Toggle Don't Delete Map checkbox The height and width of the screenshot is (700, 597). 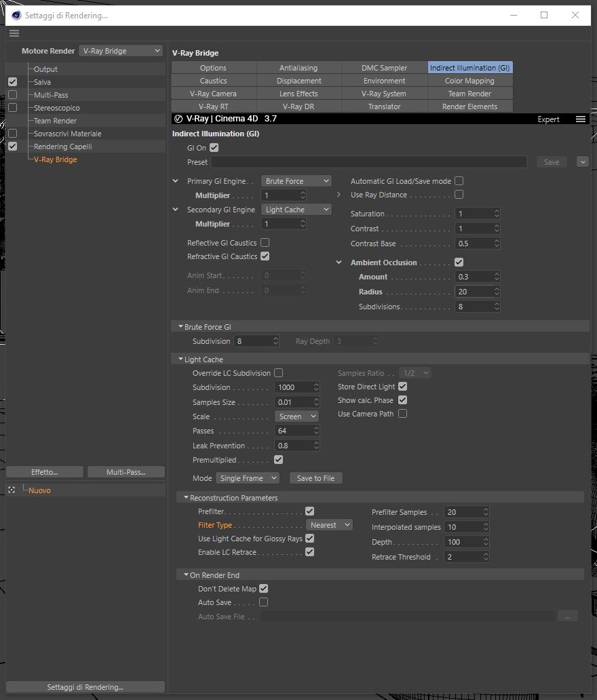[x=263, y=589]
